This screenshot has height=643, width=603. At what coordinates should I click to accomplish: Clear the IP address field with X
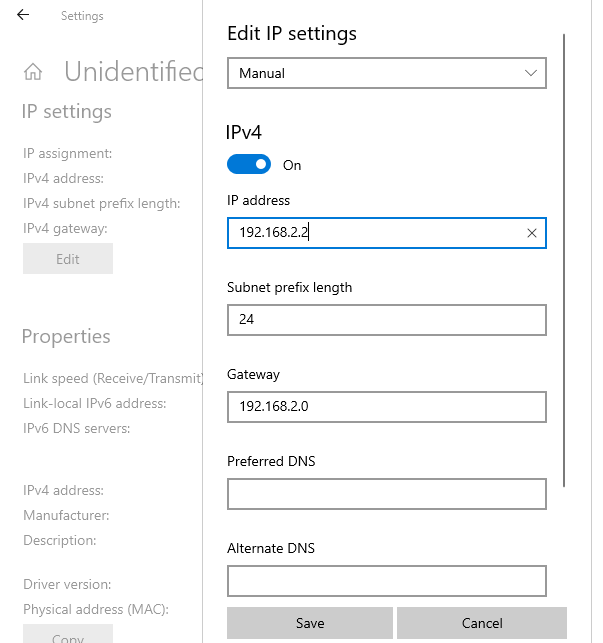click(532, 233)
